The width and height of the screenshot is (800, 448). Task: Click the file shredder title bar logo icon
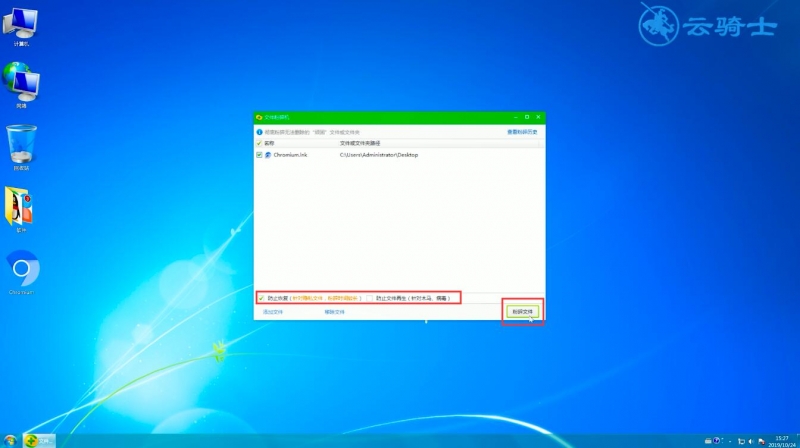259,117
